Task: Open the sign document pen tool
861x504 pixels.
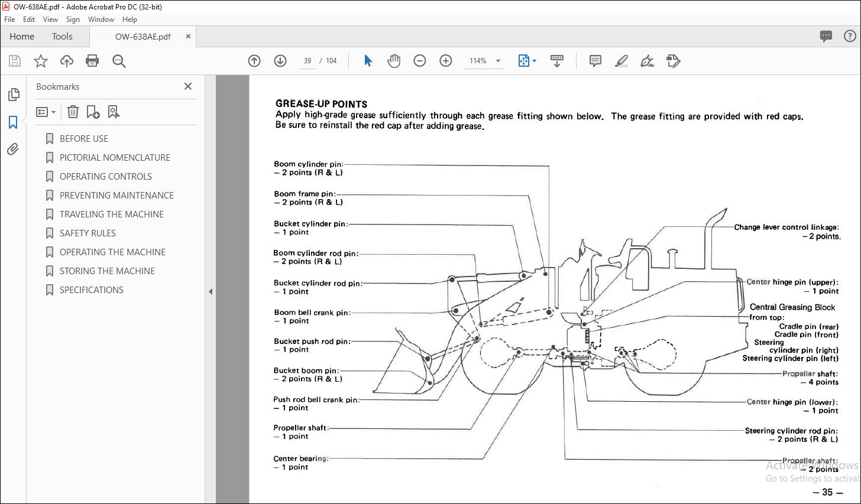Action: pos(648,61)
